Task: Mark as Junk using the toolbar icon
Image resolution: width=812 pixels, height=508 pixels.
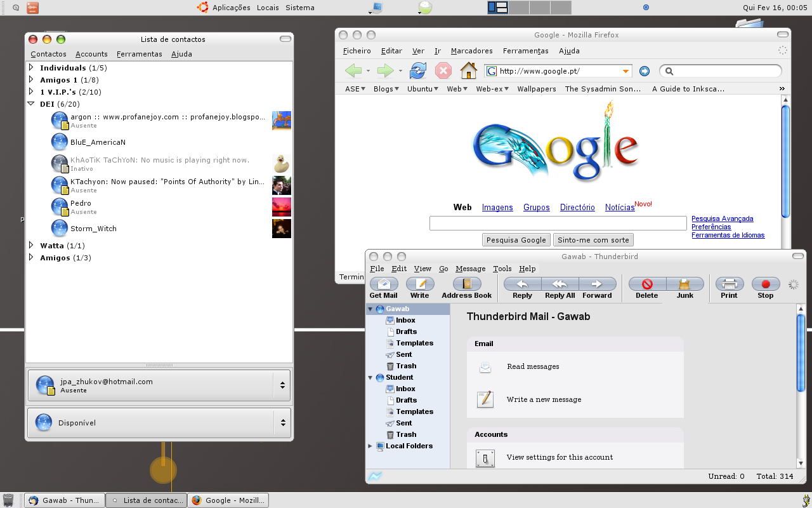Action: point(684,284)
